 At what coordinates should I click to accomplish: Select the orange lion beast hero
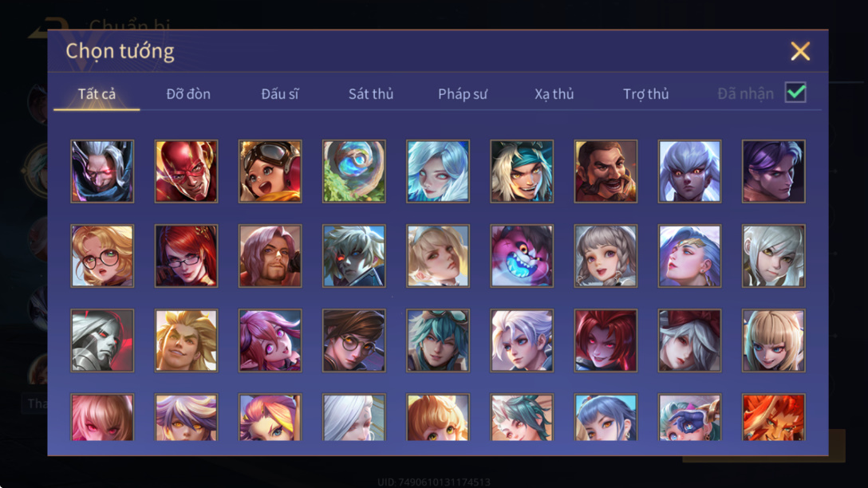[773, 417]
